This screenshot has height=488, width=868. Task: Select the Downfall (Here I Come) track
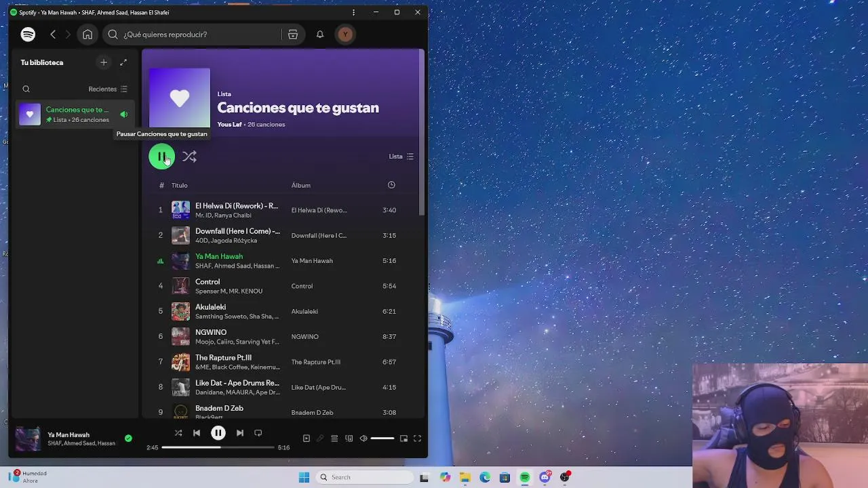[x=237, y=231]
